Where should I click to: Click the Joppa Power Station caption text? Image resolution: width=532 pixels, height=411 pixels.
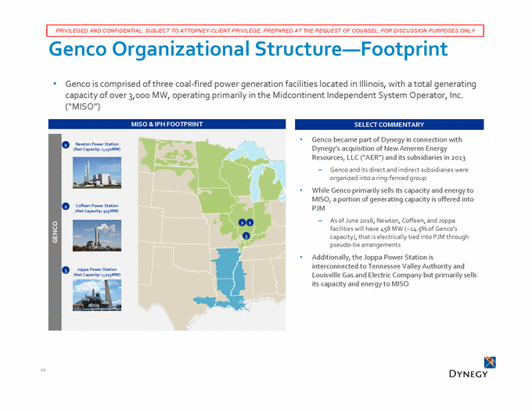(x=97, y=272)
